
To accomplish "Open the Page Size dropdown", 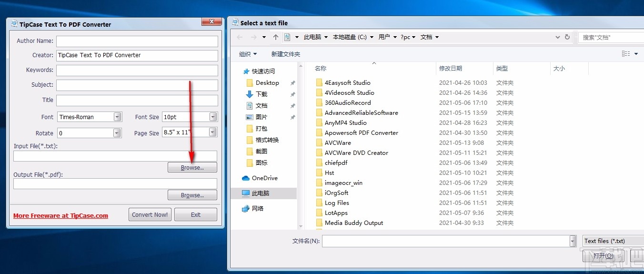I will (x=190, y=132).
